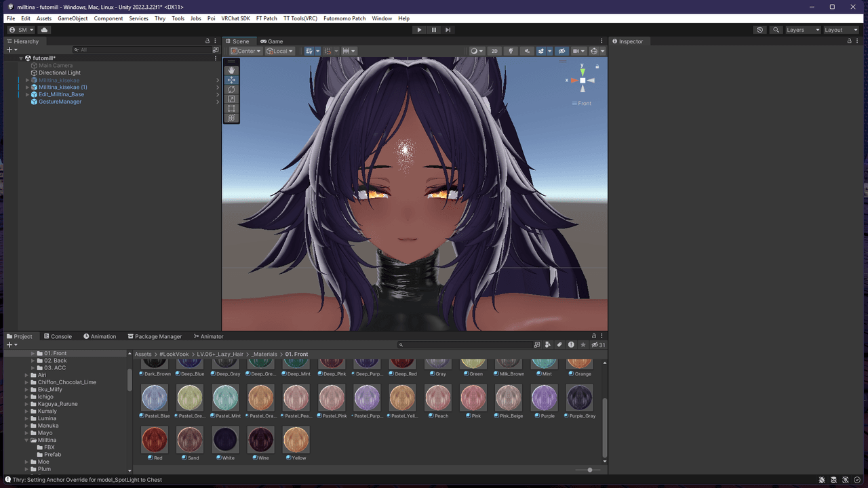This screenshot has height=488, width=868.
Task: Adjust the Project icon size slider
Action: [x=590, y=470]
